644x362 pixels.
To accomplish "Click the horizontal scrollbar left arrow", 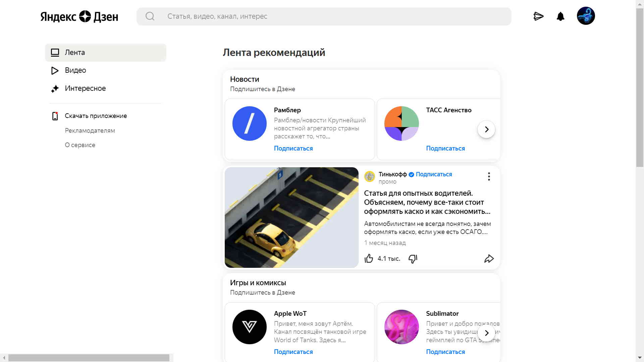I will [x=4, y=358].
